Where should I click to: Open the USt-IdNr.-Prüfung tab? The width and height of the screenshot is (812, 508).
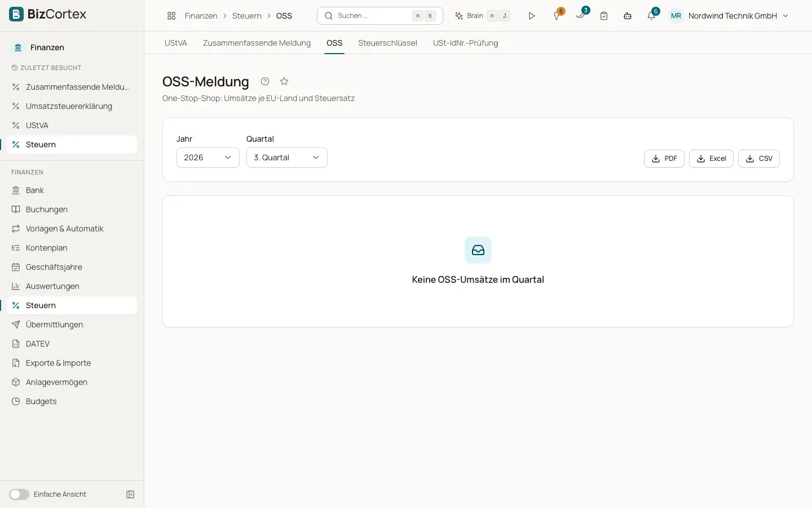coord(466,43)
